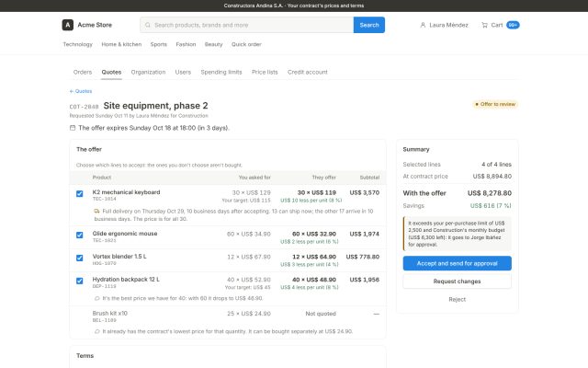Select the Quotes tab
Viewport: 588px width, 368px height.
[x=111, y=72]
